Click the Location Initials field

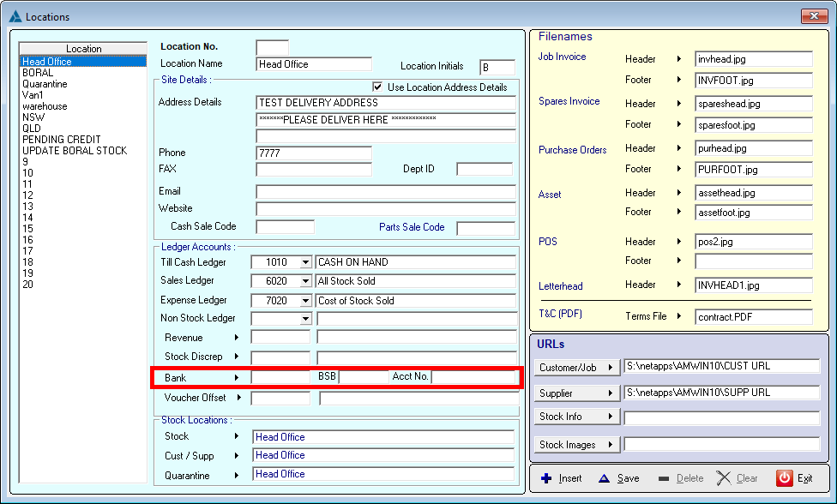click(x=497, y=67)
